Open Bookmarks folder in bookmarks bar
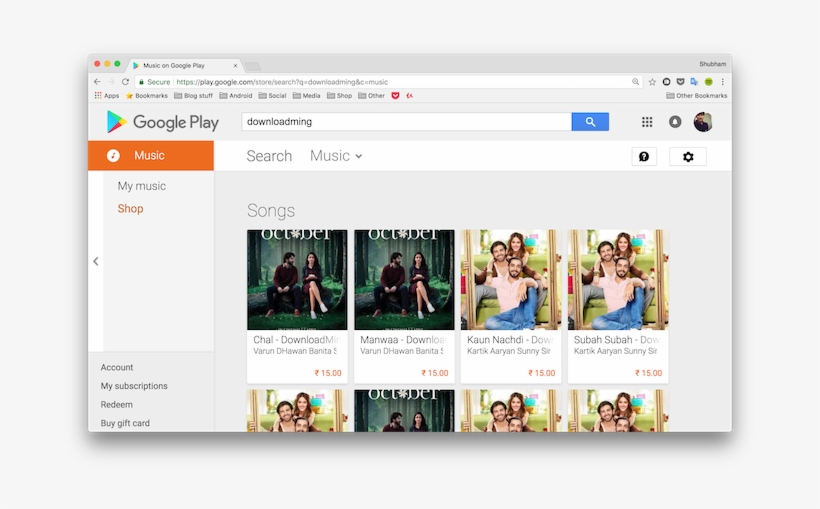820x509 pixels. click(x=147, y=96)
